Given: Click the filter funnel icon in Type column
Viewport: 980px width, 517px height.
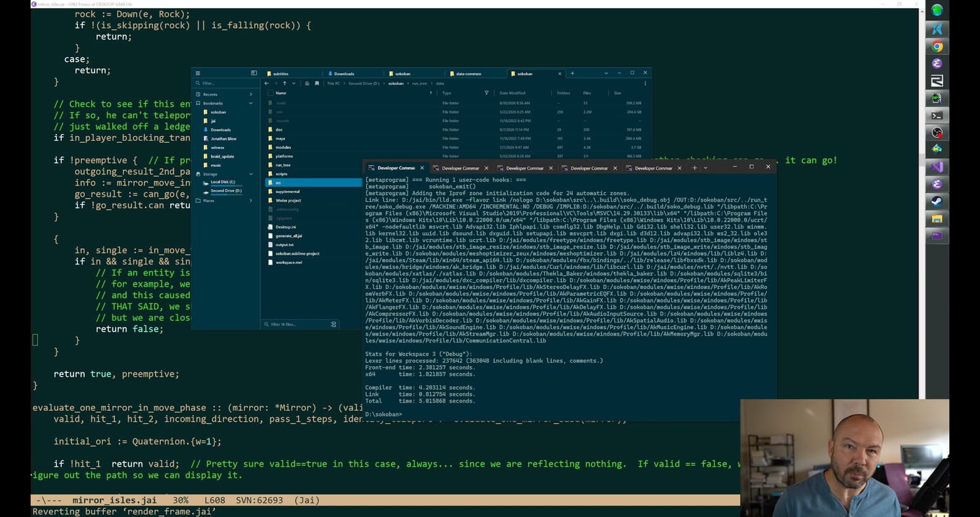Looking at the screenshot, I should point(486,93).
